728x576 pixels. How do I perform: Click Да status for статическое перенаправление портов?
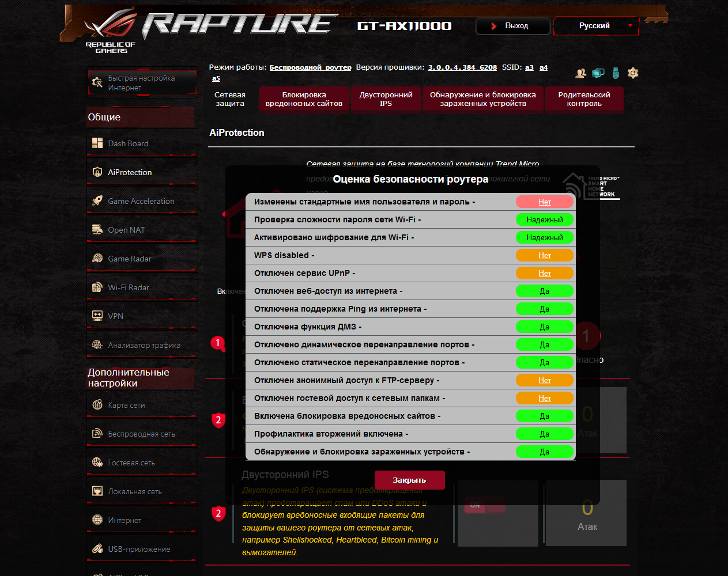click(x=545, y=362)
